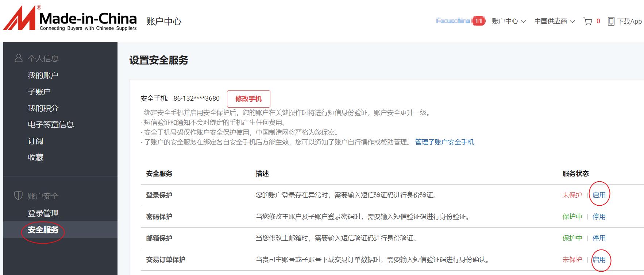Click the red notification badge
The width and height of the screenshot is (644, 275).
pos(478,21)
